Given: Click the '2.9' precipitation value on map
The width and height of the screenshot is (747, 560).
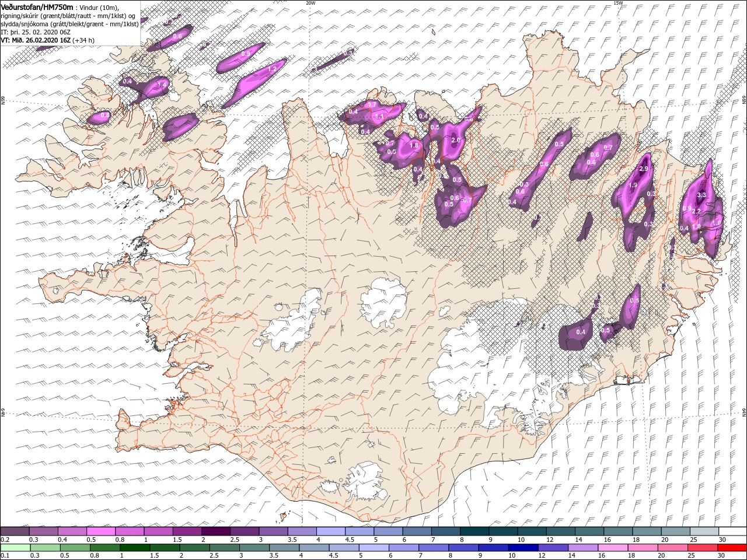Looking at the screenshot, I should point(644,169).
